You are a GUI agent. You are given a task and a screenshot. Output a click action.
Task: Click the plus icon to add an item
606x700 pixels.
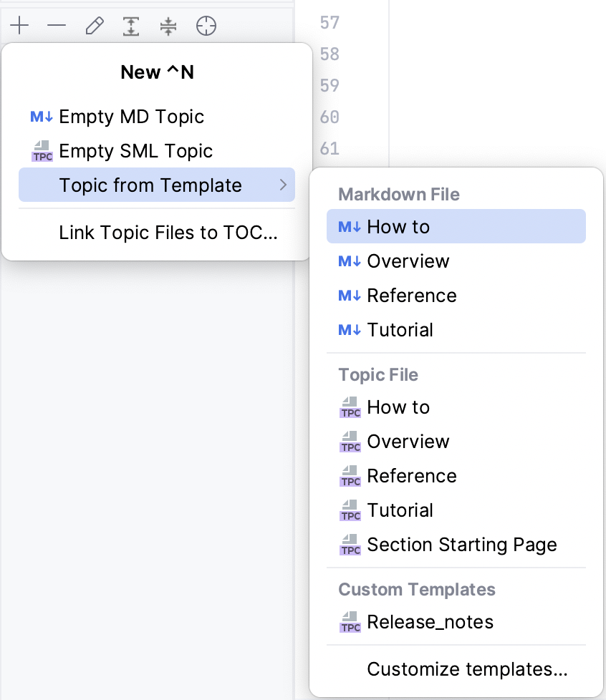[19, 26]
